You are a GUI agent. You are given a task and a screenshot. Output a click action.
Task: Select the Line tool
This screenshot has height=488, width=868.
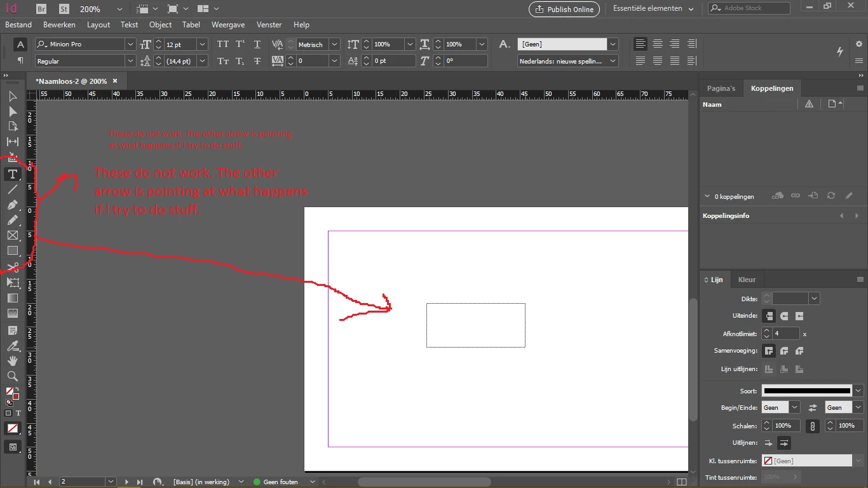tap(13, 189)
